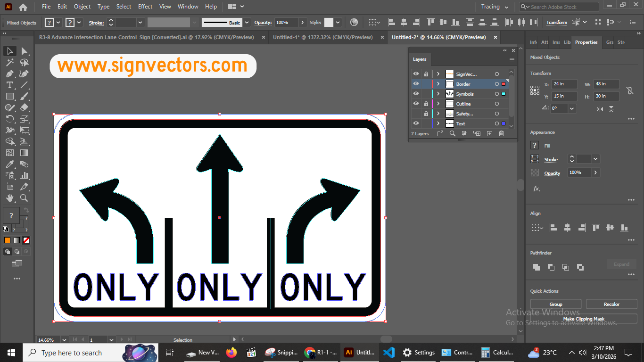Screen dimensions: 644x362
Task: Open the Object menu
Action: pyautogui.click(x=82, y=7)
